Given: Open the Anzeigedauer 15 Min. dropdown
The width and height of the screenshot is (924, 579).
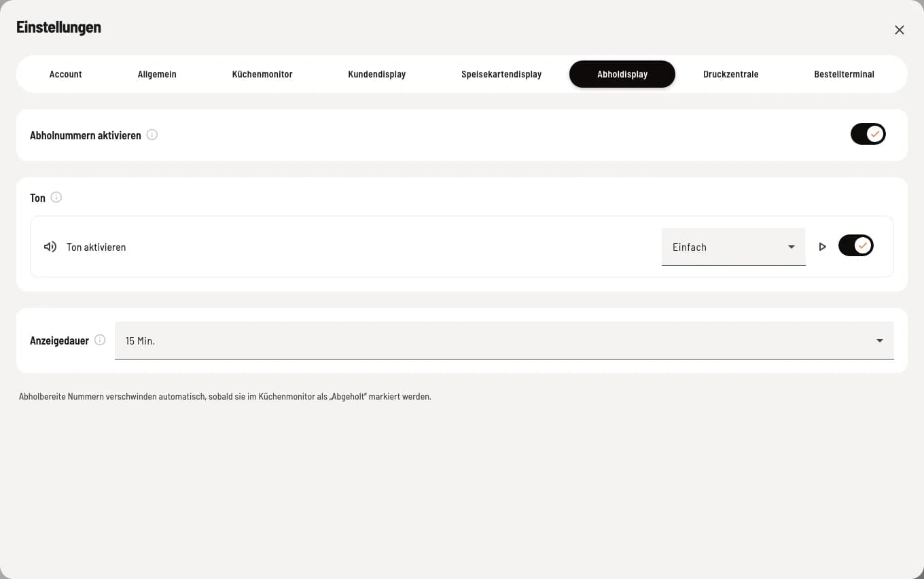Looking at the screenshot, I should point(504,340).
